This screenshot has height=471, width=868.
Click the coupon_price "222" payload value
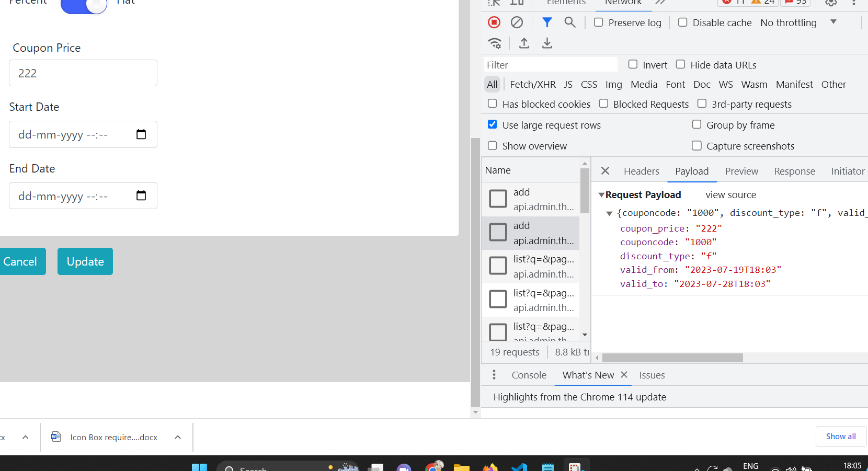[709, 228]
